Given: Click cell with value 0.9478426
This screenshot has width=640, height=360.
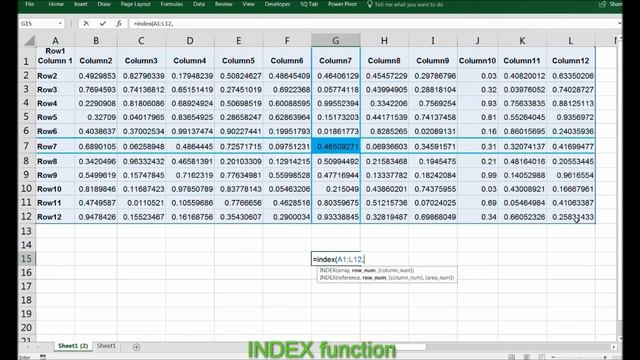Looking at the screenshot, I should [x=96, y=217].
